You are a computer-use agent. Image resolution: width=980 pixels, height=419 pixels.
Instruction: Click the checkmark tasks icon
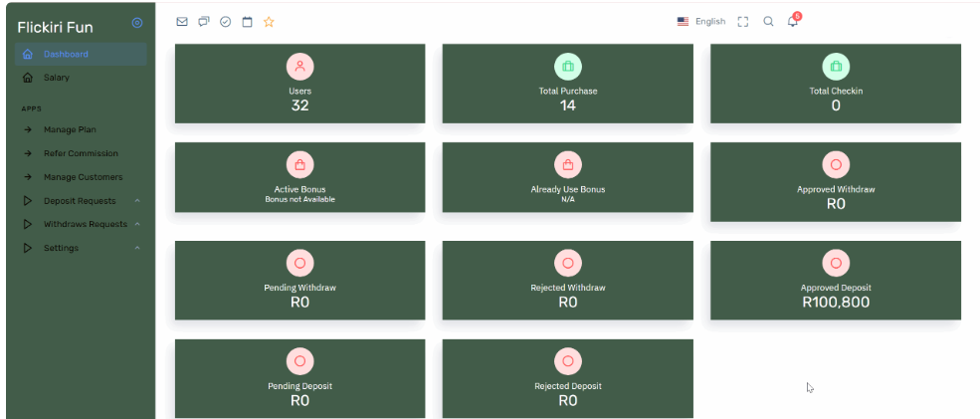[x=225, y=22]
